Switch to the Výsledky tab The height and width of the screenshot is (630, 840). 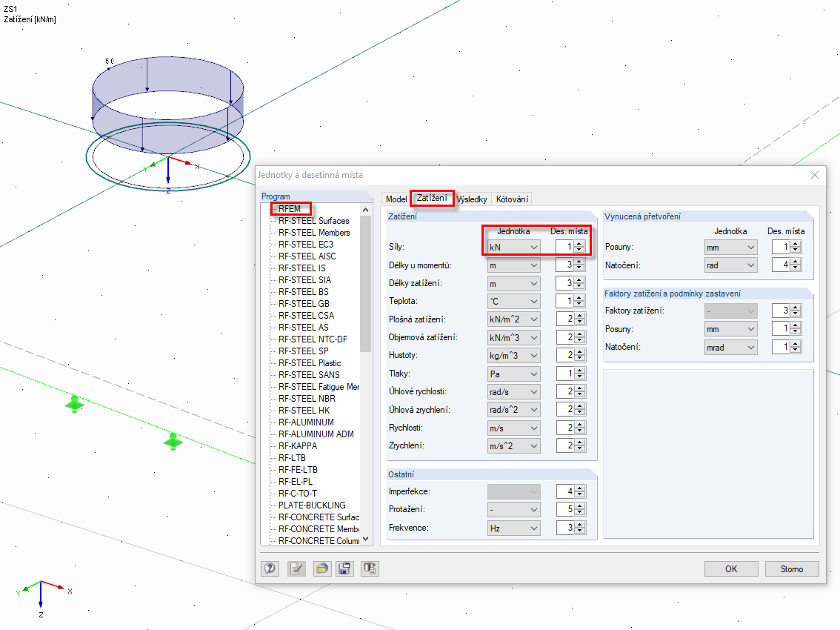[471, 199]
